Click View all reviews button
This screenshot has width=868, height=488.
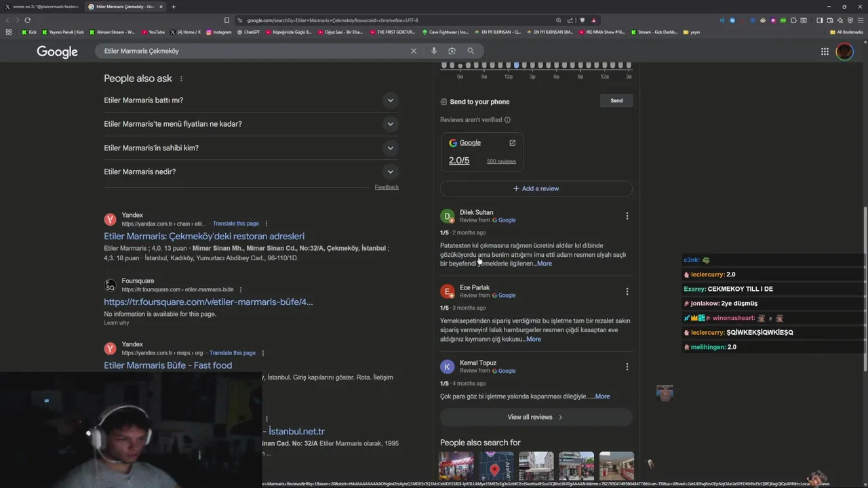coord(536,417)
